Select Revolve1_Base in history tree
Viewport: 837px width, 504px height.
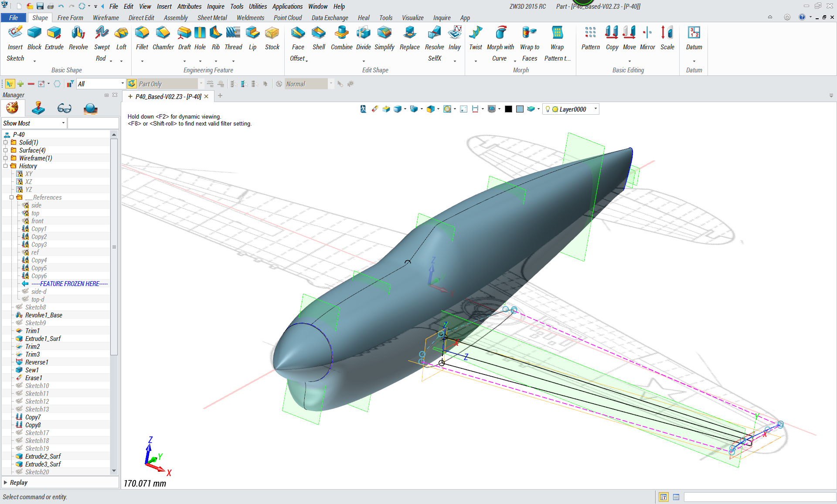(x=44, y=315)
